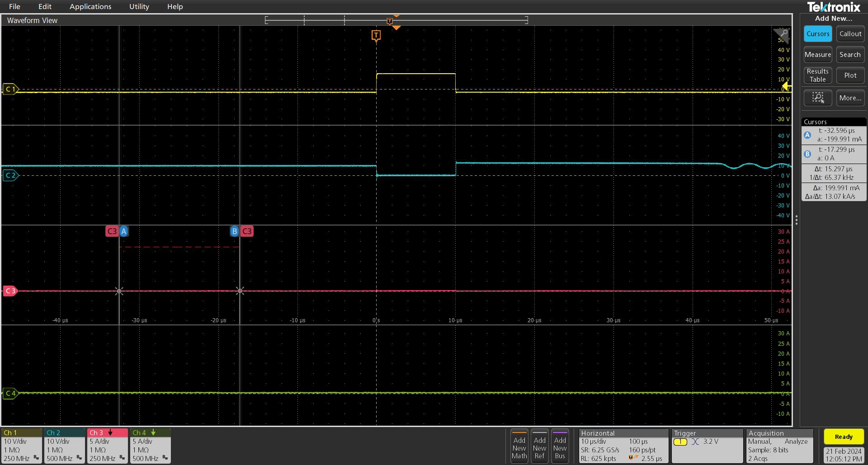The image size is (868, 465).
Task: Click the Δa 199.991 mA readout
Action: [x=836, y=188]
